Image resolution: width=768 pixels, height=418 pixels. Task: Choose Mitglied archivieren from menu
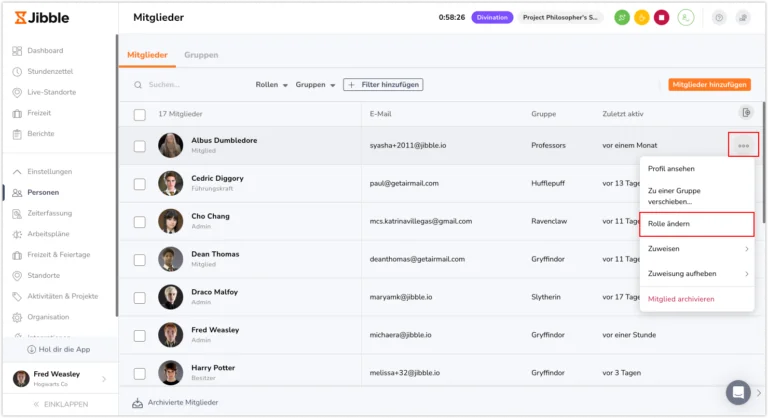point(697,299)
